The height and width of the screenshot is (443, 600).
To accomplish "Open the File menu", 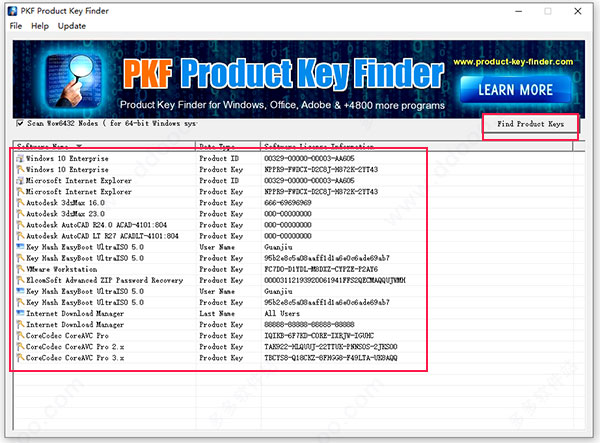I will [16, 26].
